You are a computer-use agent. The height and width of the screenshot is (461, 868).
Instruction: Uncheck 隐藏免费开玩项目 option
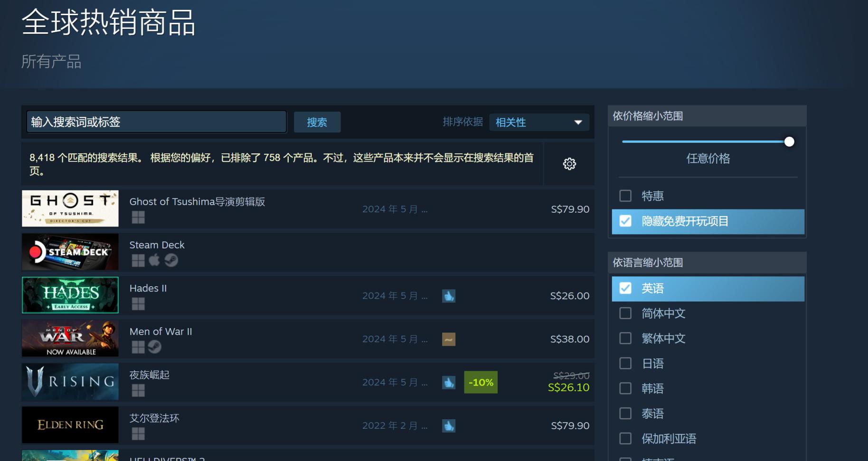pyautogui.click(x=626, y=221)
